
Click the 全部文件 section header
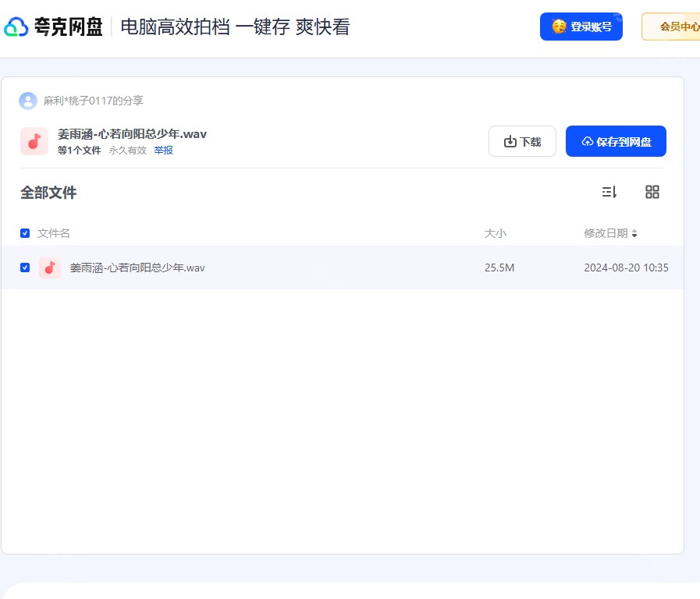[48, 192]
